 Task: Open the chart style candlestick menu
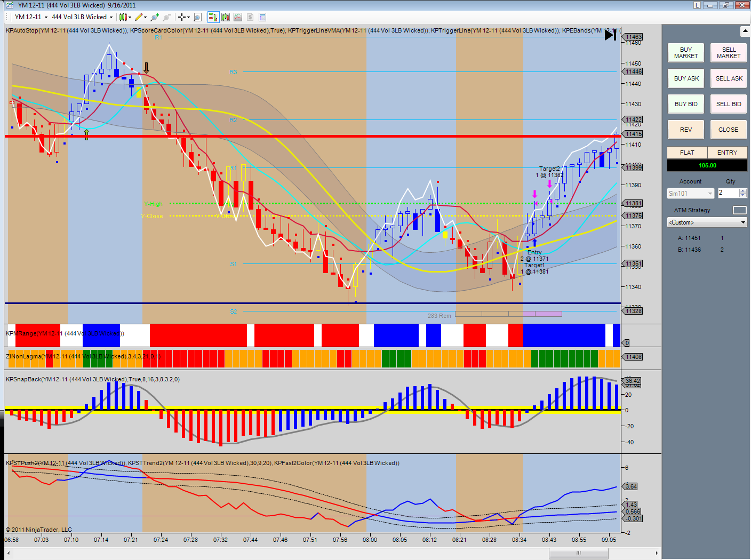click(123, 17)
